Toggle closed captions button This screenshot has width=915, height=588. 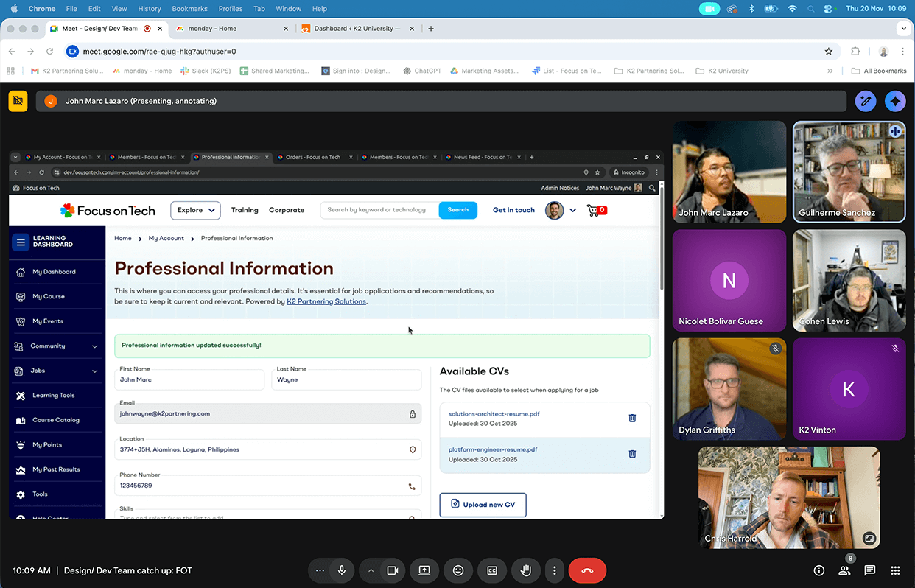tap(492, 570)
